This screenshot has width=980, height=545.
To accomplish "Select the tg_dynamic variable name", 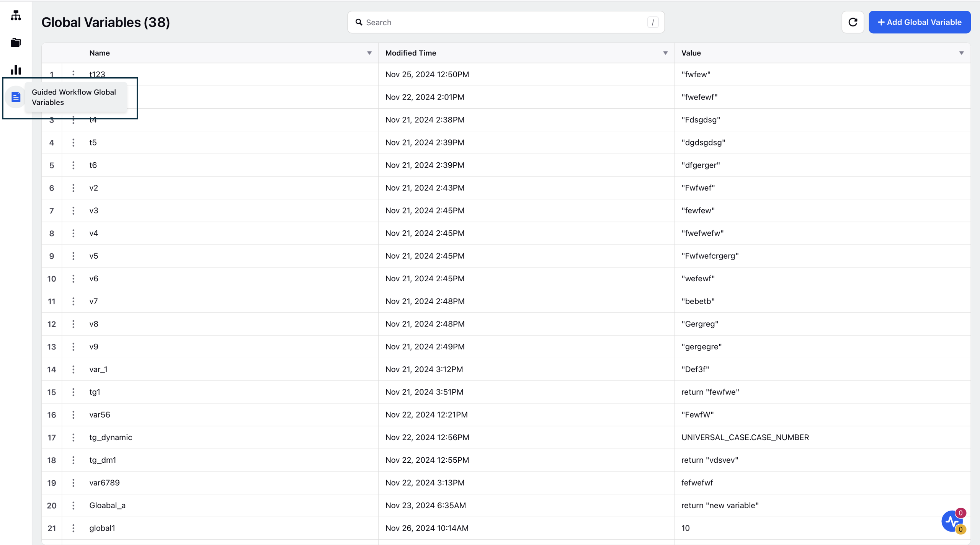I will pyautogui.click(x=111, y=437).
